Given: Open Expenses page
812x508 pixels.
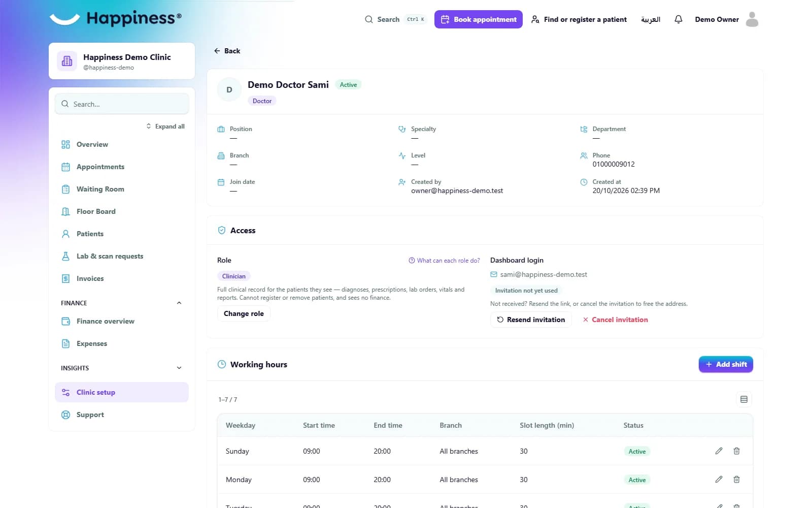Looking at the screenshot, I should [x=122, y=343].
